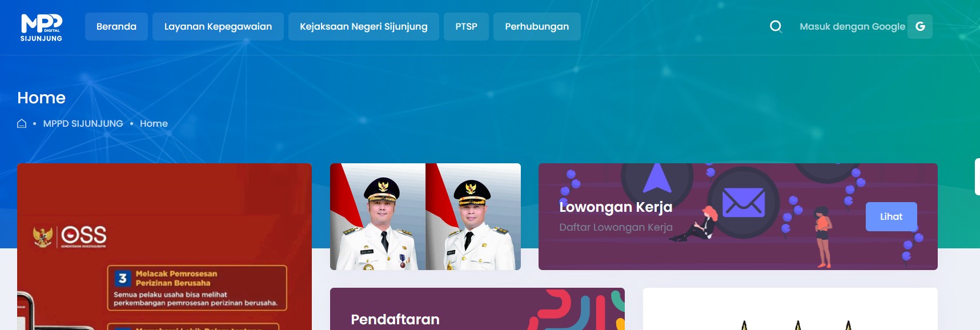The image size is (980, 330).
Task: Click the Lihat button
Action: (891, 216)
